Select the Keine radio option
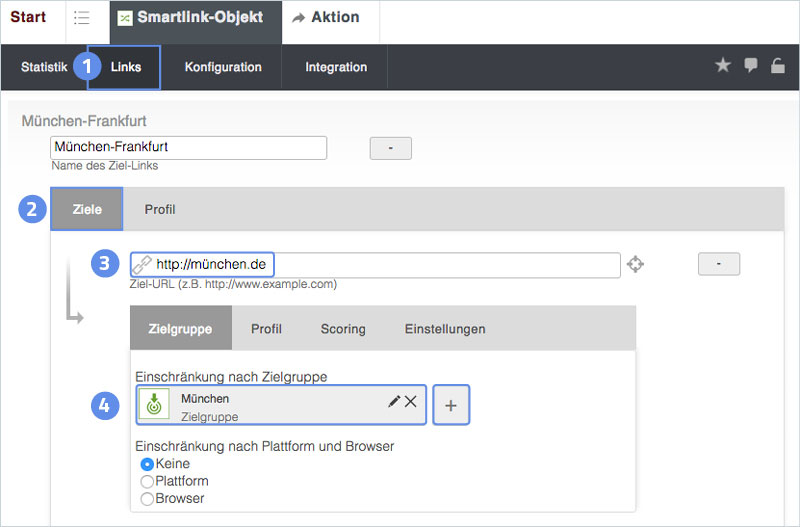Screen dimensions: 800x527 [x=147, y=464]
